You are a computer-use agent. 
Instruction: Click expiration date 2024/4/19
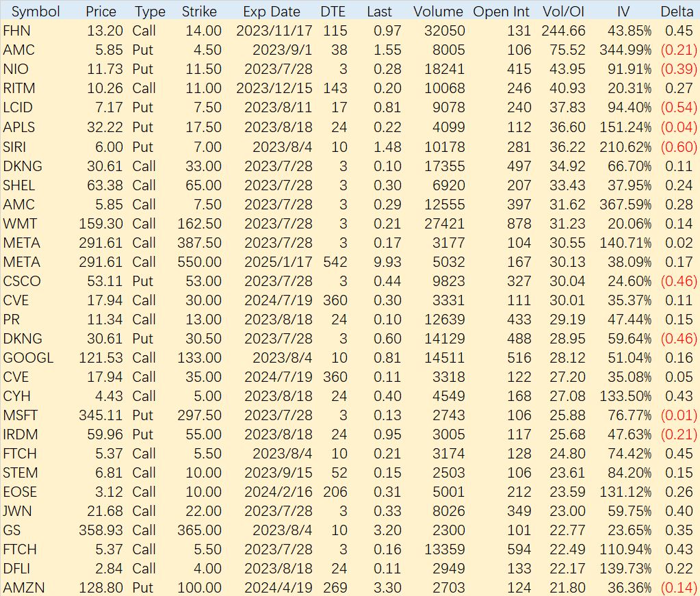tap(278, 588)
